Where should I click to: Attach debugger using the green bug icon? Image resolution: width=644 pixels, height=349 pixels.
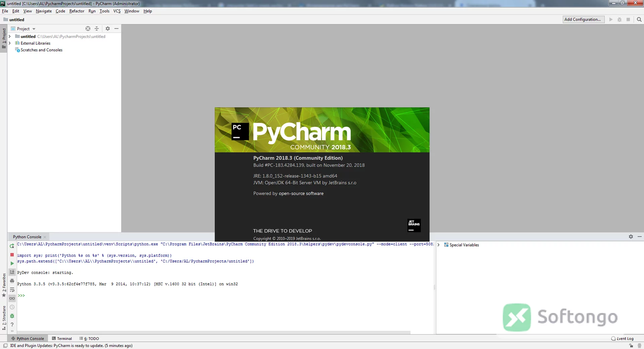coord(12,316)
